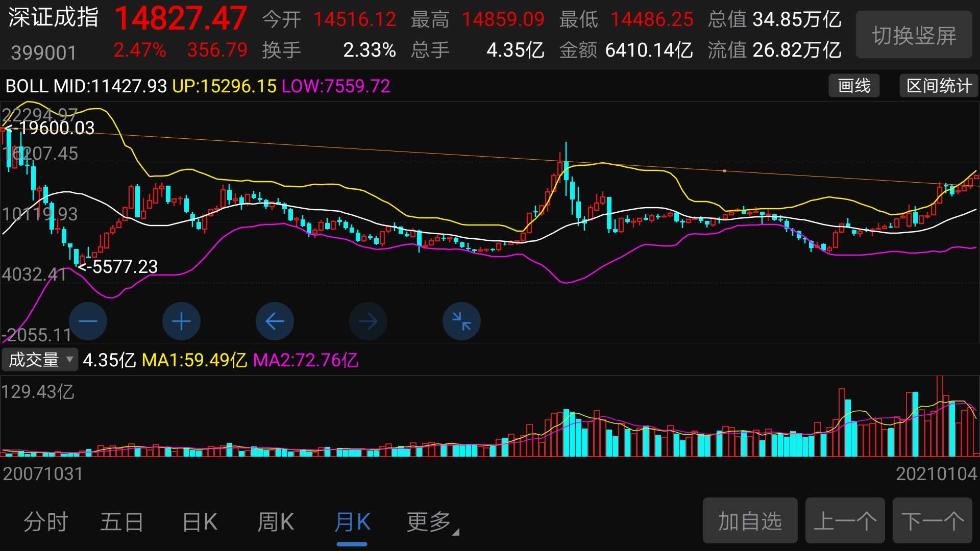Zoom out chart with minus icon
The width and height of the screenshot is (980, 551).
[x=88, y=321]
